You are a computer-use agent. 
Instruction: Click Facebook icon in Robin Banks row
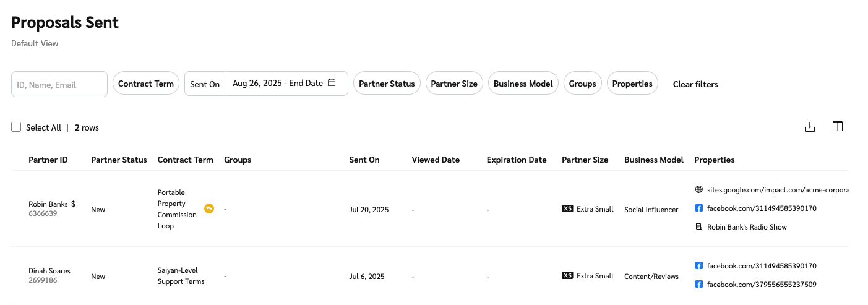pos(699,208)
